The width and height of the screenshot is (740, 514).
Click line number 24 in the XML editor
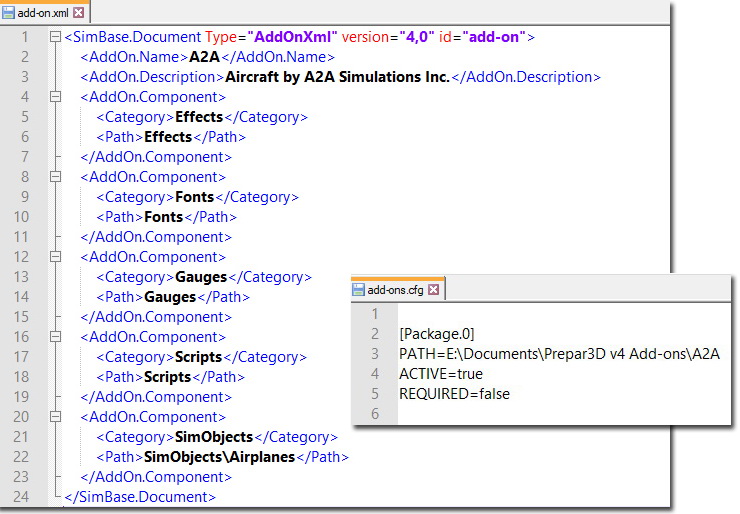(x=22, y=497)
